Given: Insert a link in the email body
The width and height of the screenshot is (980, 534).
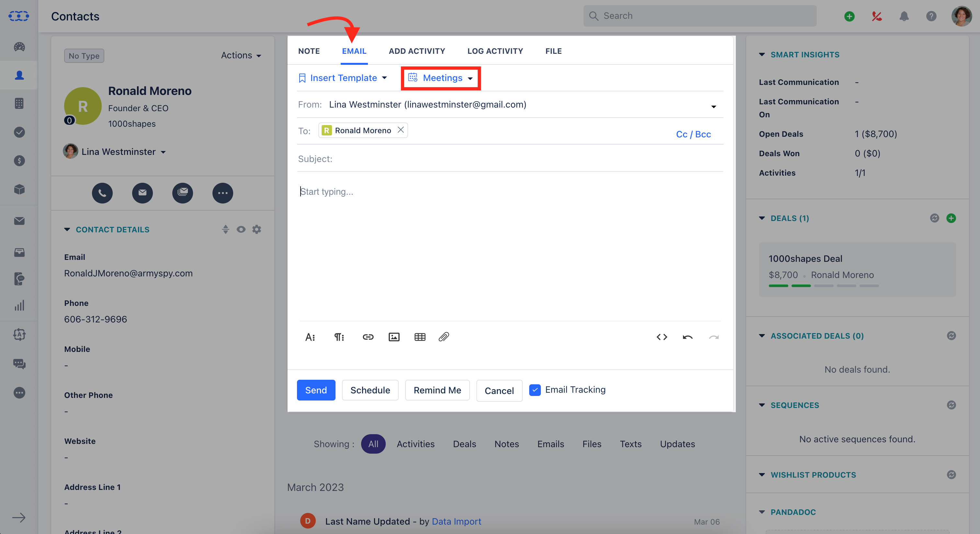Looking at the screenshot, I should [368, 336].
